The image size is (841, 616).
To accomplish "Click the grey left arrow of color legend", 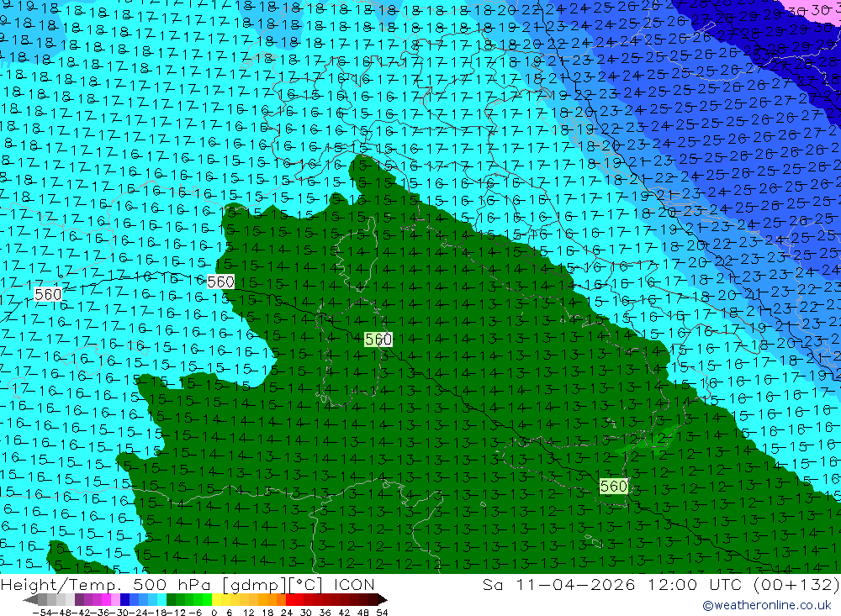I will click(30, 600).
